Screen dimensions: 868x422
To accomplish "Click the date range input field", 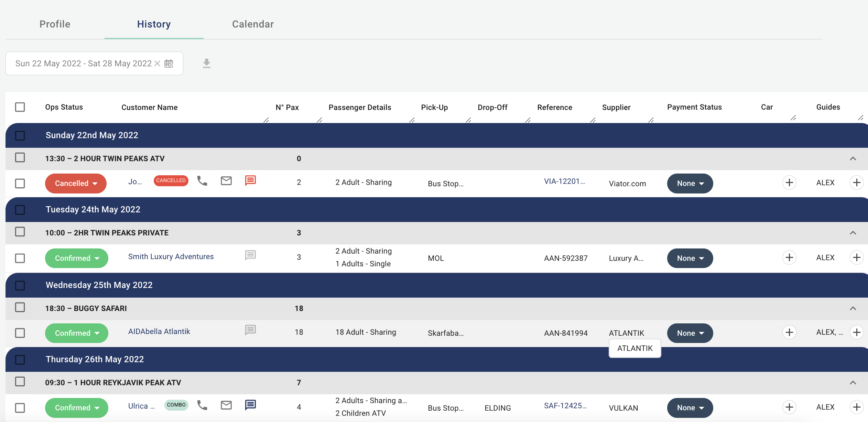I will click(x=94, y=64).
